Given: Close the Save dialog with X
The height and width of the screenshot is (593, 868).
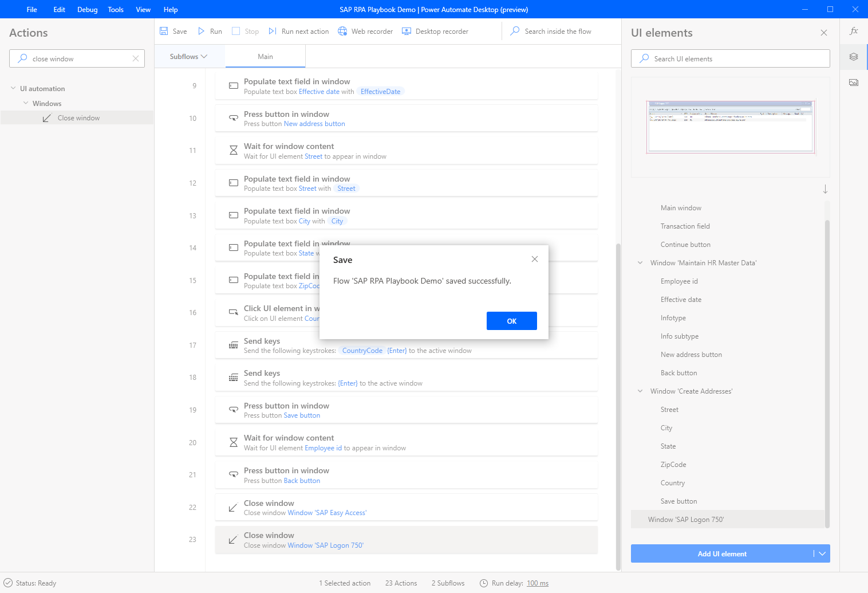Looking at the screenshot, I should click(535, 259).
